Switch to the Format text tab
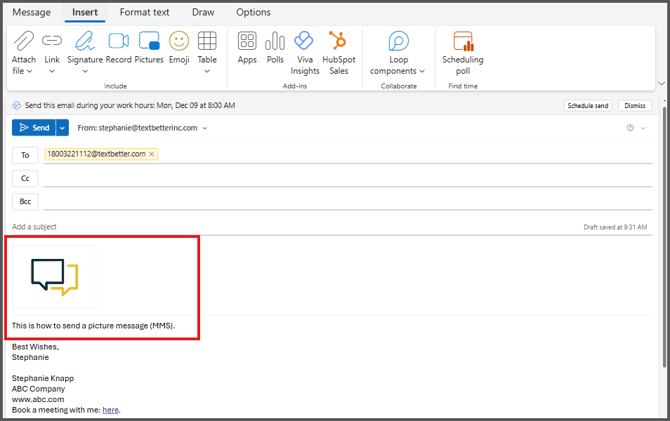Screen dimensions: 670x421 pyautogui.click(x=144, y=12)
